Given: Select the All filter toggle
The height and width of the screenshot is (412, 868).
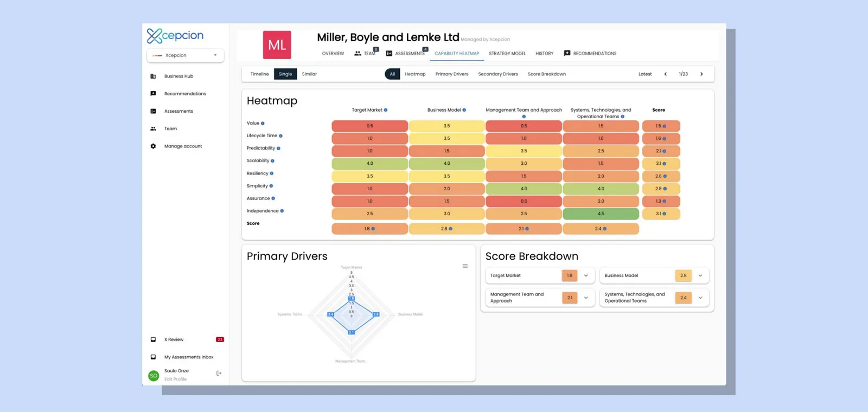Looking at the screenshot, I should point(392,74).
